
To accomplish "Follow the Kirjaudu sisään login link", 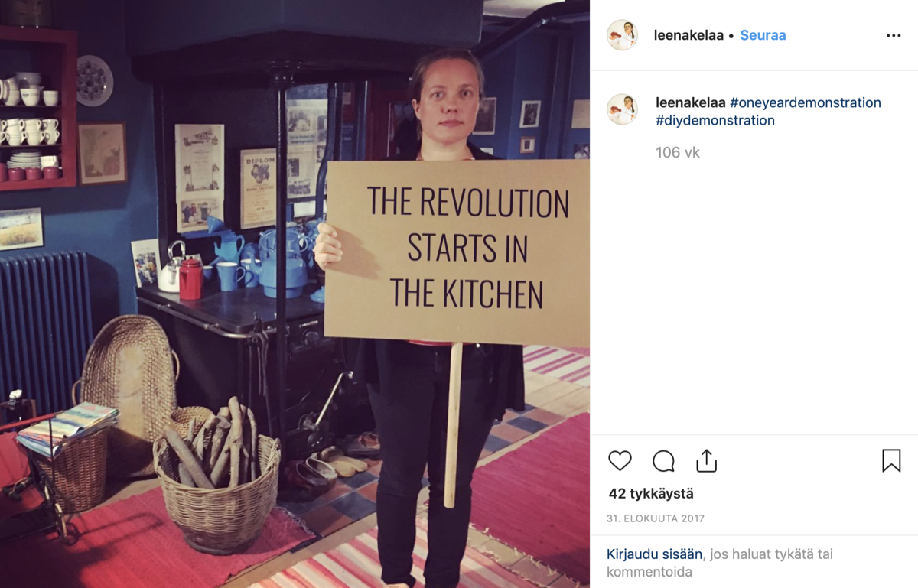I will 655,554.
